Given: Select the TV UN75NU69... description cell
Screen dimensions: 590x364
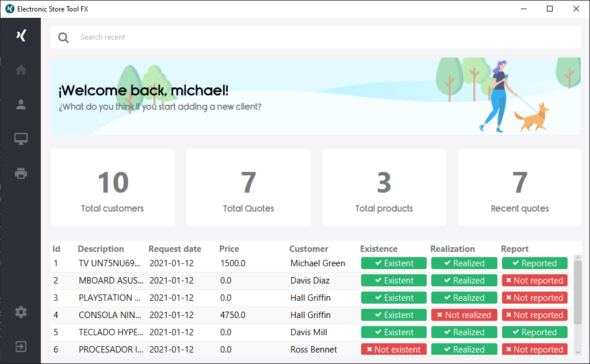Looking at the screenshot, I should [109, 263].
